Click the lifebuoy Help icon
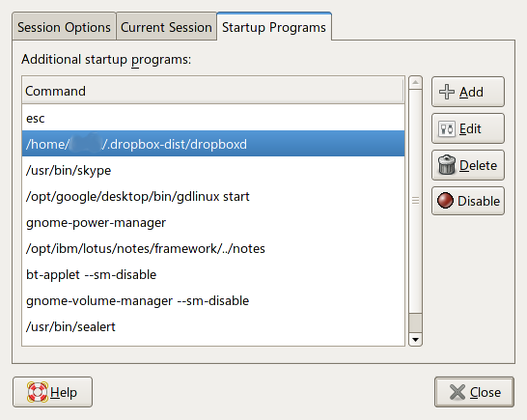Screen dimensions: 527x420 [x=38, y=392]
